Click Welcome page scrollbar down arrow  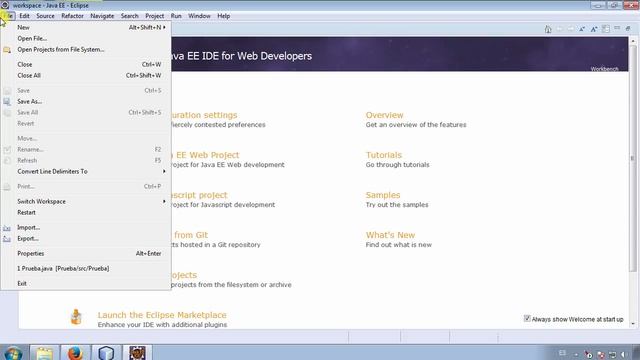(633, 324)
